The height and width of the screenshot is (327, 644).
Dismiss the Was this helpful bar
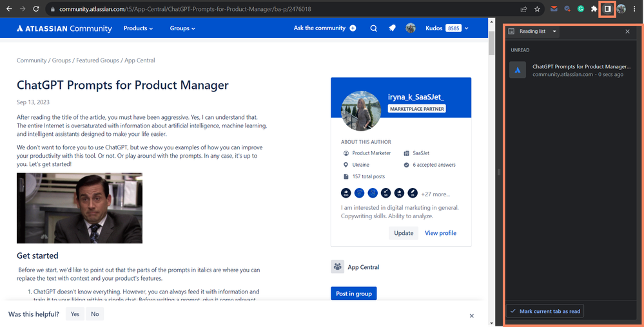coord(471,315)
